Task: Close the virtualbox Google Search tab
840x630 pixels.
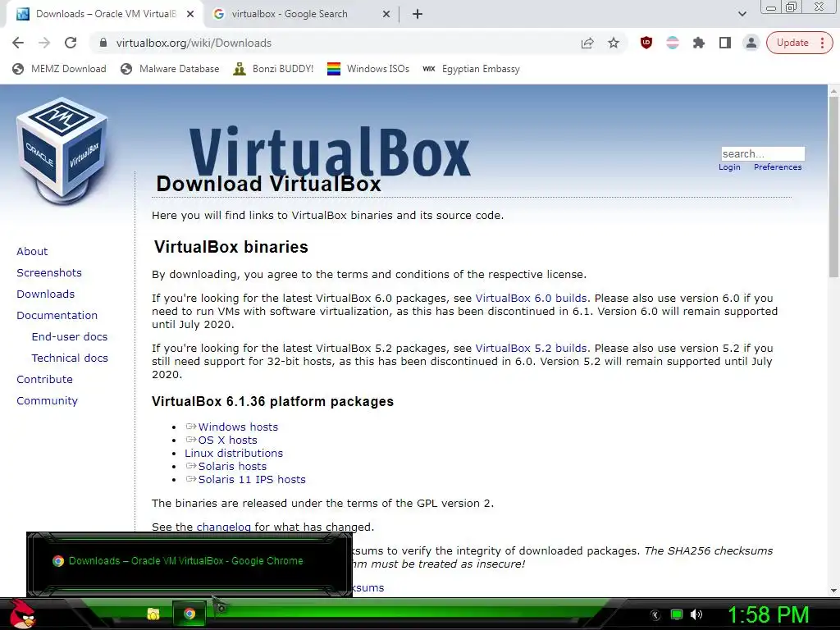Action: click(x=386, y=14)
